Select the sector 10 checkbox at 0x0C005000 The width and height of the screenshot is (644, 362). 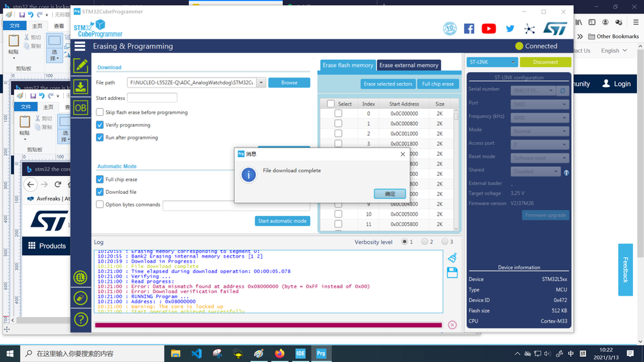(x=338, y=214)
